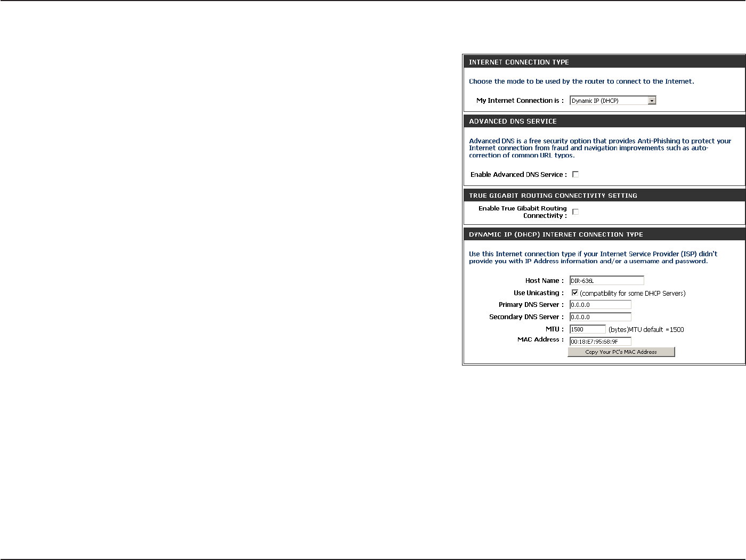Select the Secondary DNS Server input box
Image resolution: width=746 pixels, height=560 pixels.
pos(601,317)
